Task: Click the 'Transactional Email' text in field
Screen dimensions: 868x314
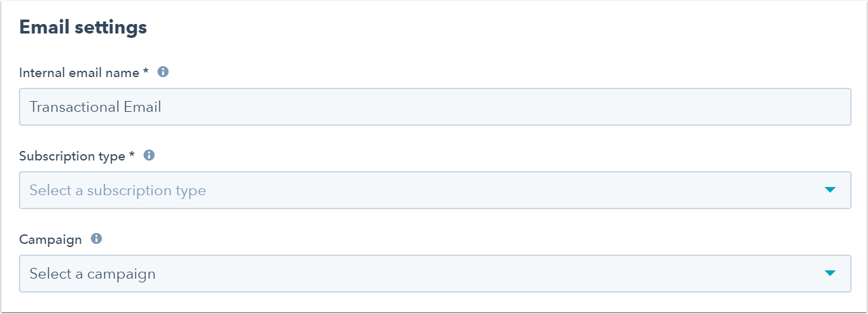Action: [95, 107]
